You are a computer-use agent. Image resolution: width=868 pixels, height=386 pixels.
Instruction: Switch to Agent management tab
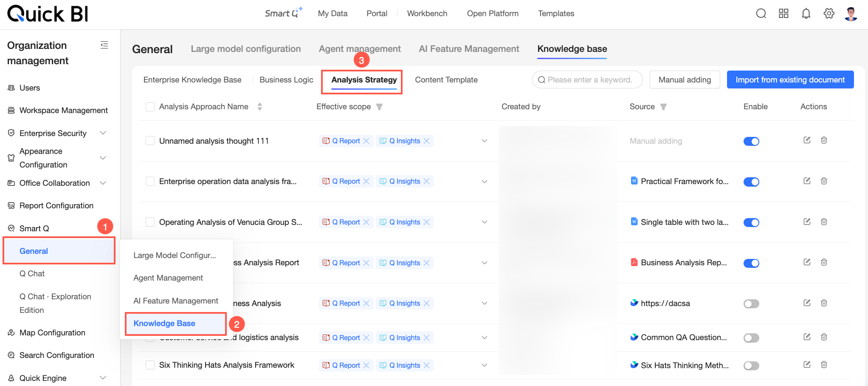[360, 49]
